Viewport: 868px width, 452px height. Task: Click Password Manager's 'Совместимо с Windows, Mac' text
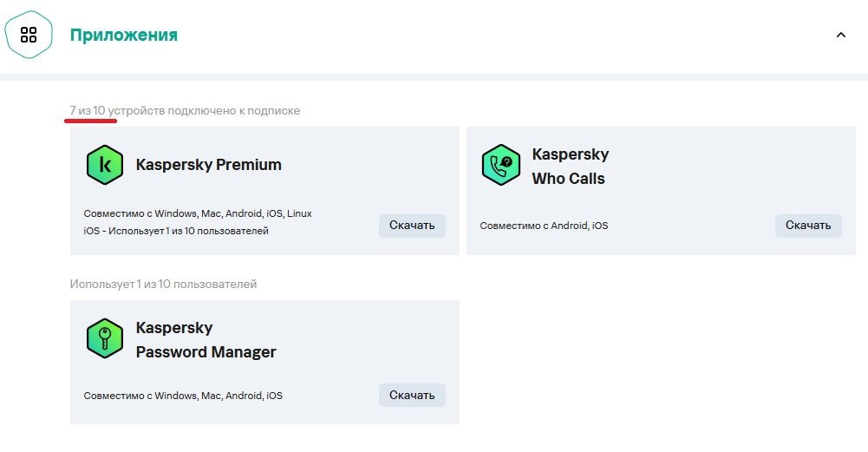(x=183, y=396)
